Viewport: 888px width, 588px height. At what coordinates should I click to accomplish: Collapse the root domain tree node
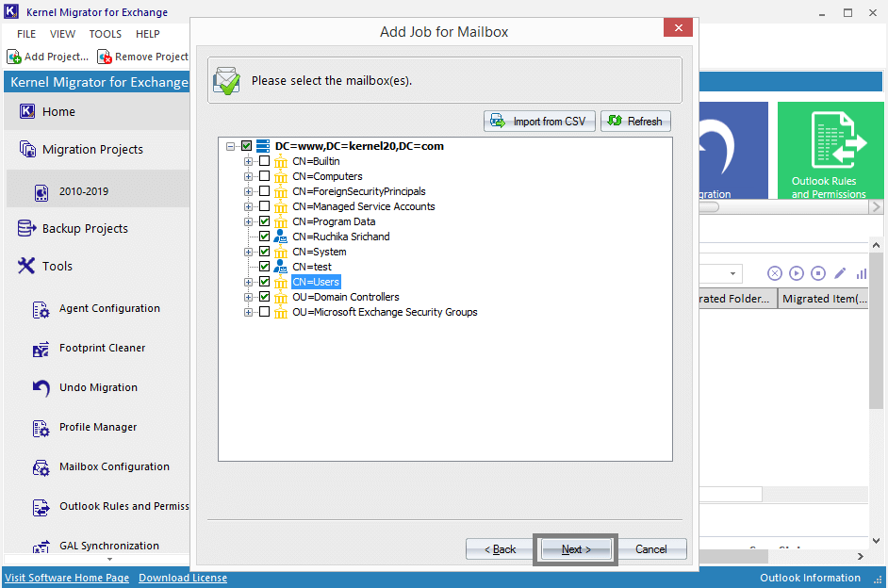231,146
